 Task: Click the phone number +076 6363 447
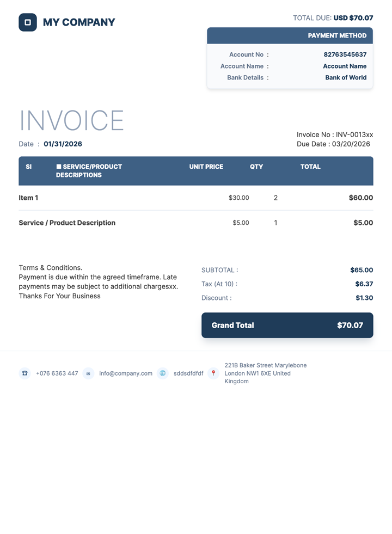pos(57,373)
